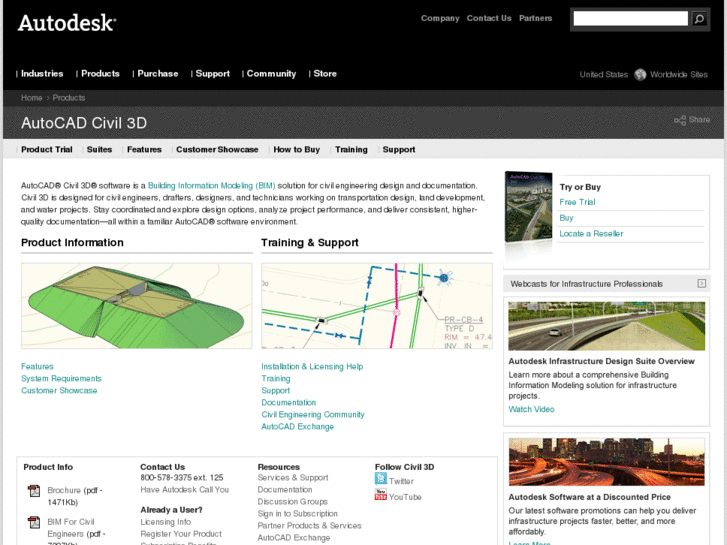727x545 pixels.
Task: Click the Products breadcrumb link
Action: click(x=69, y=98)
